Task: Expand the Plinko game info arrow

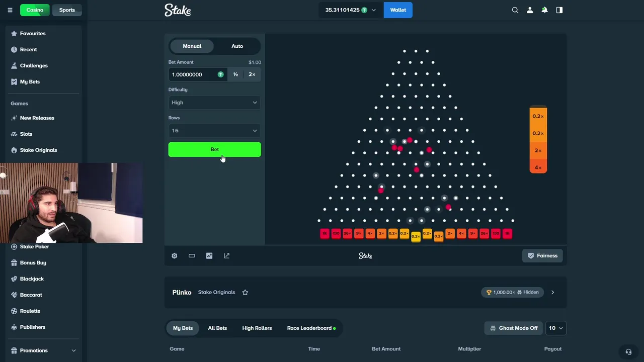Action: (x=552, y=293)
